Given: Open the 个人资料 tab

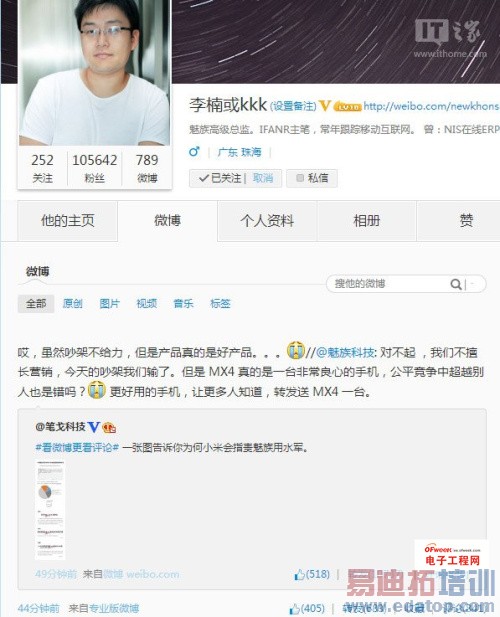Looking at the screenshot, I should pos(267,221).
